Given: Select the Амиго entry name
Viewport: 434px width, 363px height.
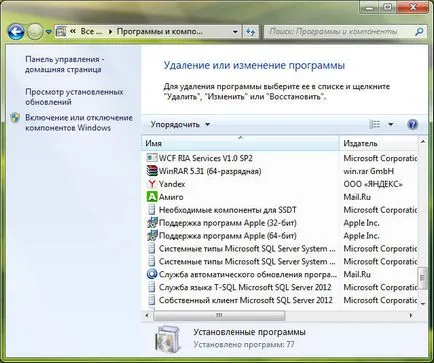Looking at the screenshot, I should [x=171, y=197].
